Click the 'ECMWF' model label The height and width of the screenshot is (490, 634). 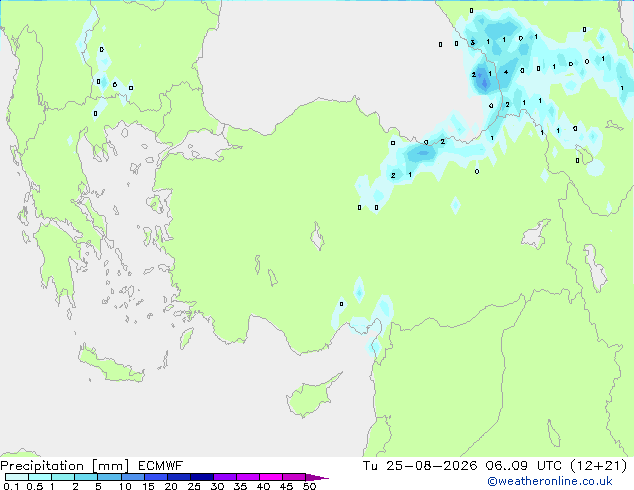(161, 466)
